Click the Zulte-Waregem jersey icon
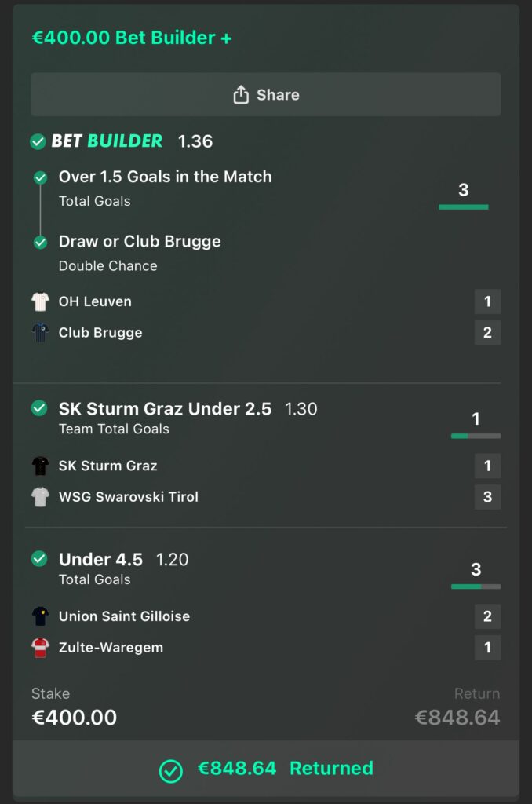 click(40, 648)
